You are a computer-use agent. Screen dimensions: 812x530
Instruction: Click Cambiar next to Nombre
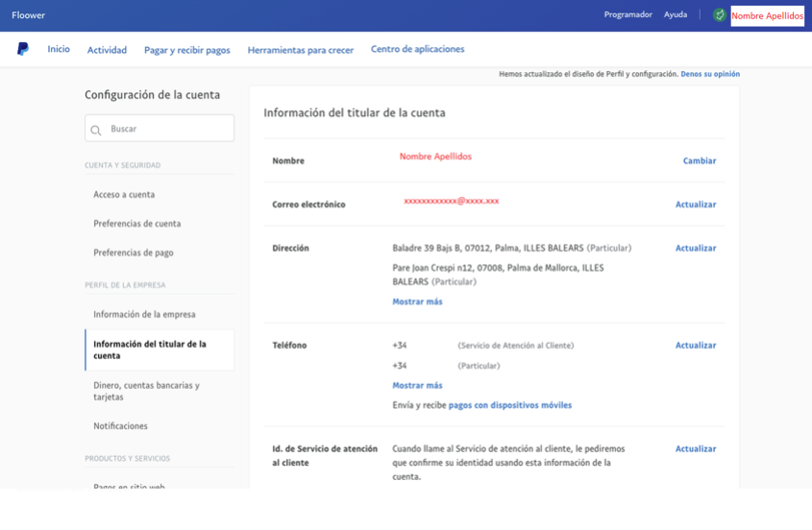click(699, 161)
